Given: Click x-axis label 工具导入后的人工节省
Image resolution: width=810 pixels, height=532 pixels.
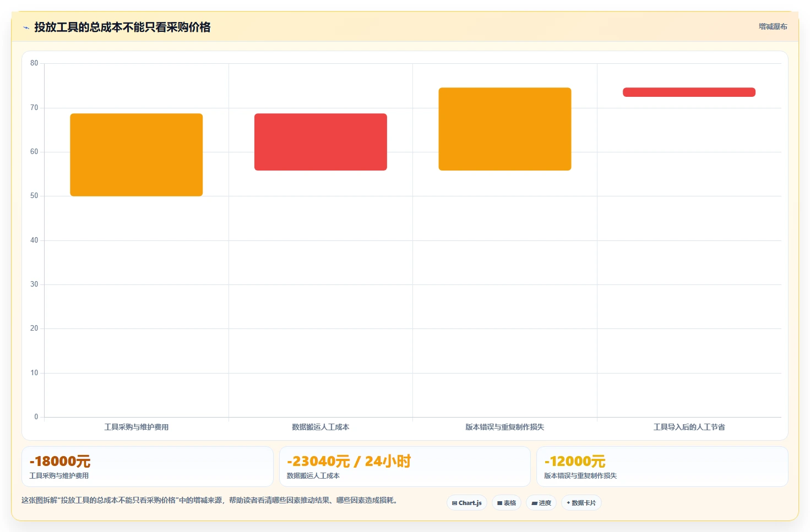Looking at the screenshot, I should coord(689,427).
